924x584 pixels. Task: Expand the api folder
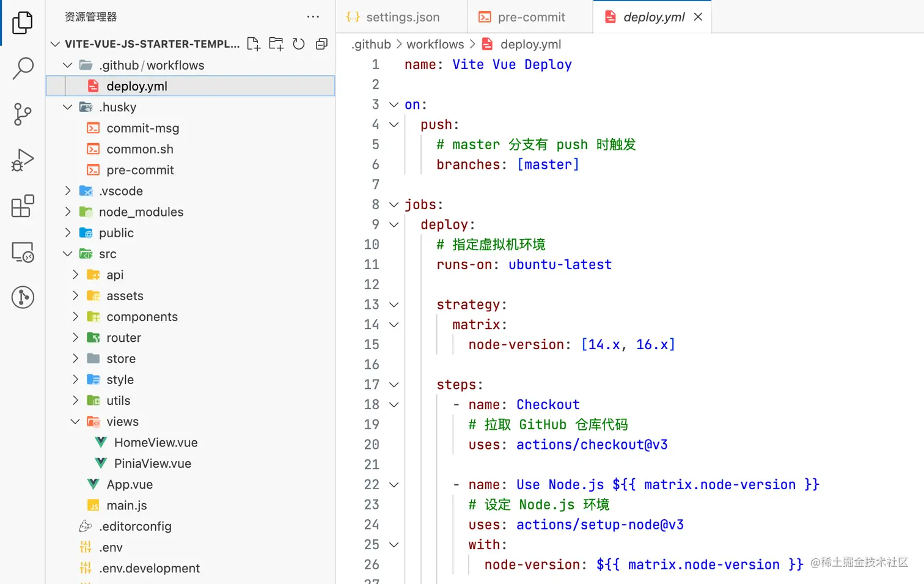click(75, 275)
